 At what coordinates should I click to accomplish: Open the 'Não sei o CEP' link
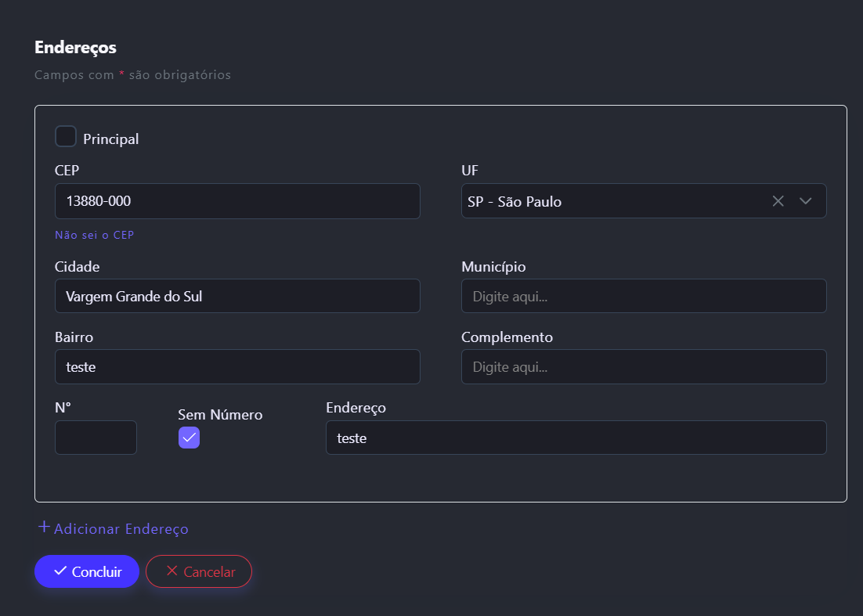click(94, 235)
